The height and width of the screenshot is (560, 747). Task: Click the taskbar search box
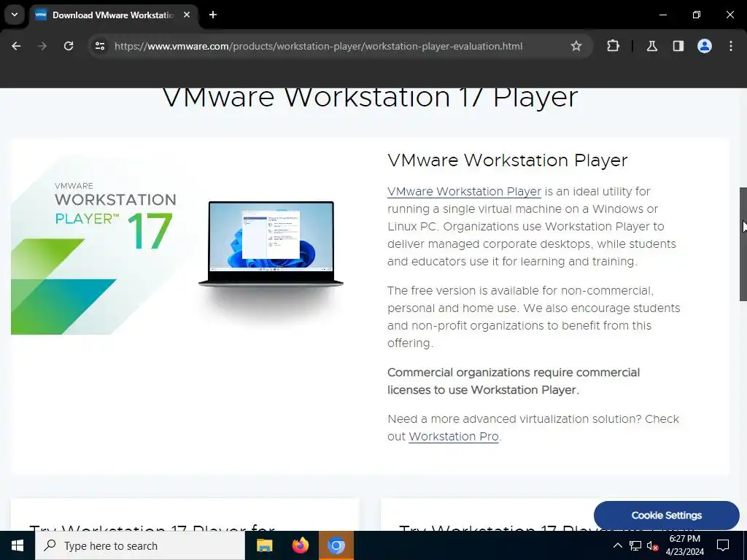click(x=140, y=545)
